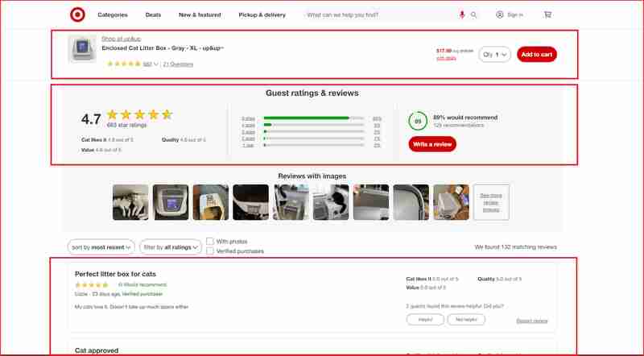Open the Categories menu
Screen dimensions: 644x356
pos(113,14)
